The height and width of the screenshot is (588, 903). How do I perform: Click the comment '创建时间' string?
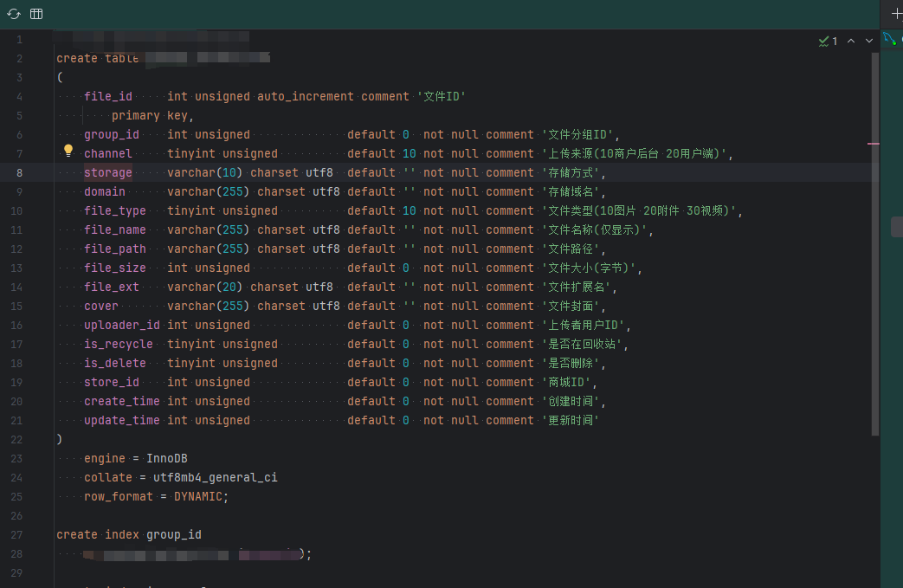[571, 402]
